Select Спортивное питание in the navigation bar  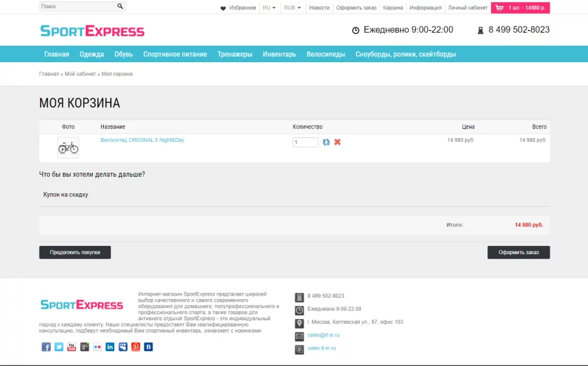(x=175, y=54)
